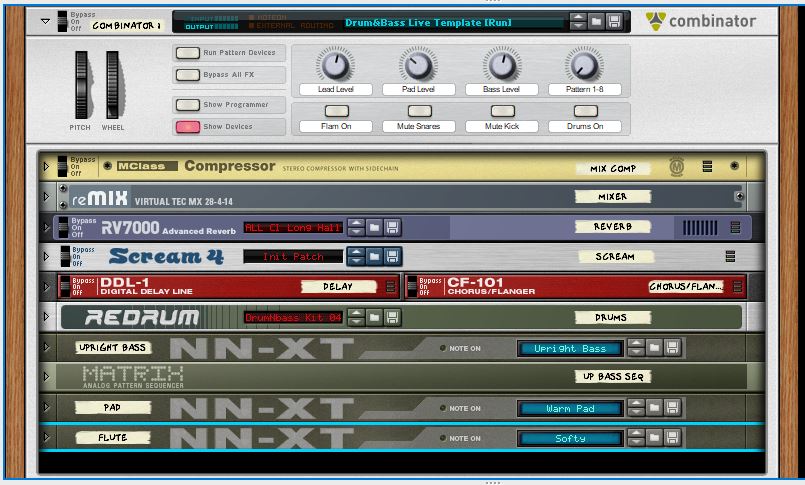Step Combinator patch with up/down arrows
Viewport: 805px width, 485px height.
tap(578, 22)
